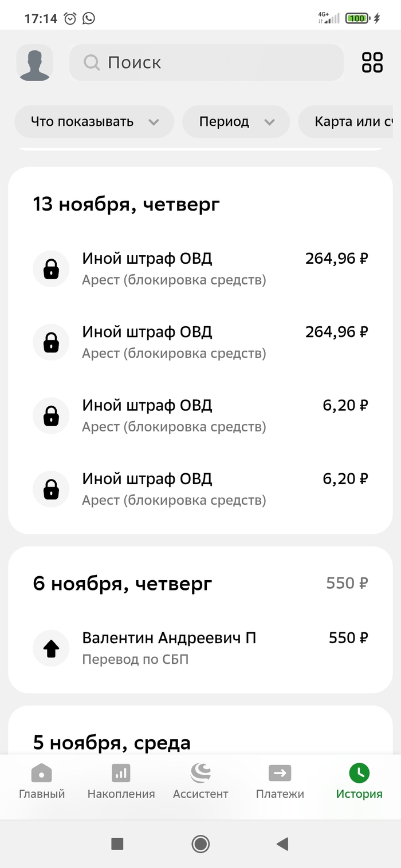Image resolution: width=401 pixels, height=868 pixels.
Task: Open the last 6,20 ₽ fine entry
Action: click(x=200, y=489)
